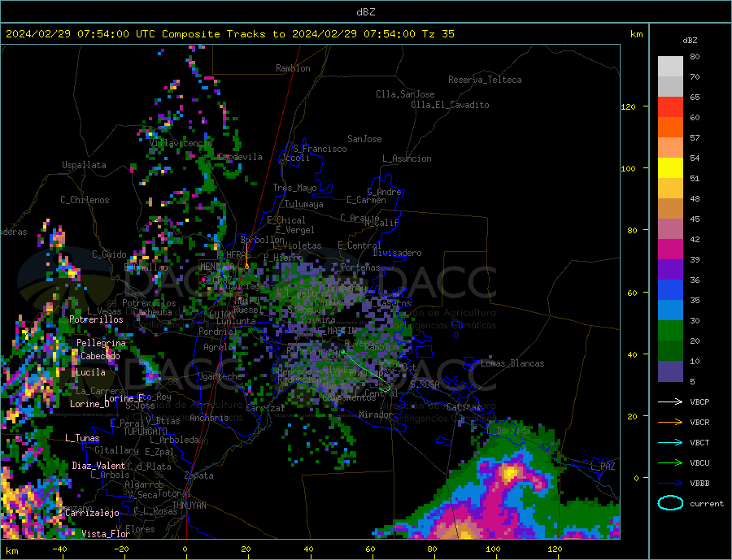Click the 'Vista_Flor' map label
This screenshot has width=732, height=560.
[106, 533]
